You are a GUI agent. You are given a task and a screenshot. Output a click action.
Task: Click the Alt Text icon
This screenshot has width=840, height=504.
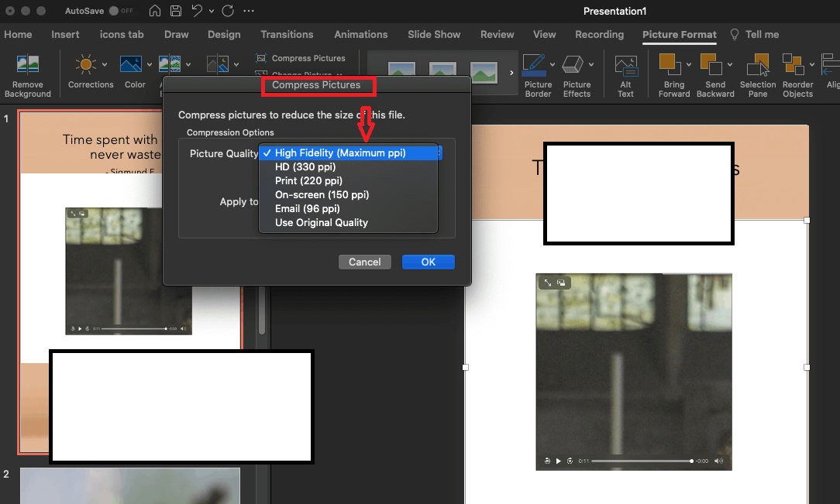click(x=625, y=65)
